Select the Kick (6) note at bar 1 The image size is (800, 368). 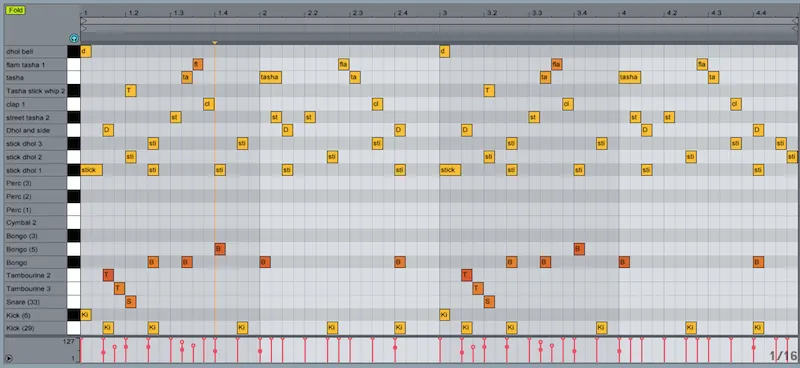click(x=86, y=315)
